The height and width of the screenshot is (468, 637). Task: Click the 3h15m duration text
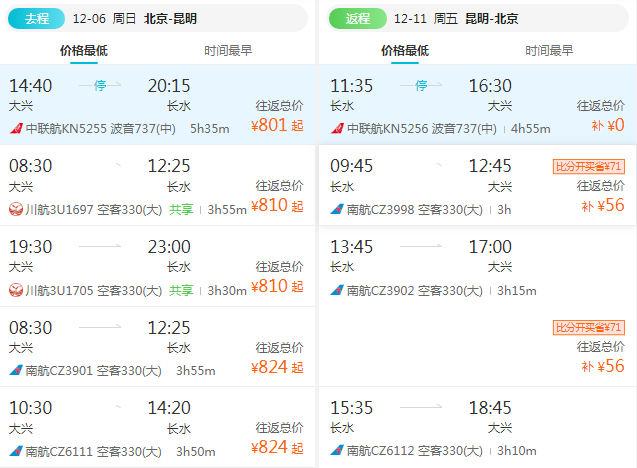[517, 290]
